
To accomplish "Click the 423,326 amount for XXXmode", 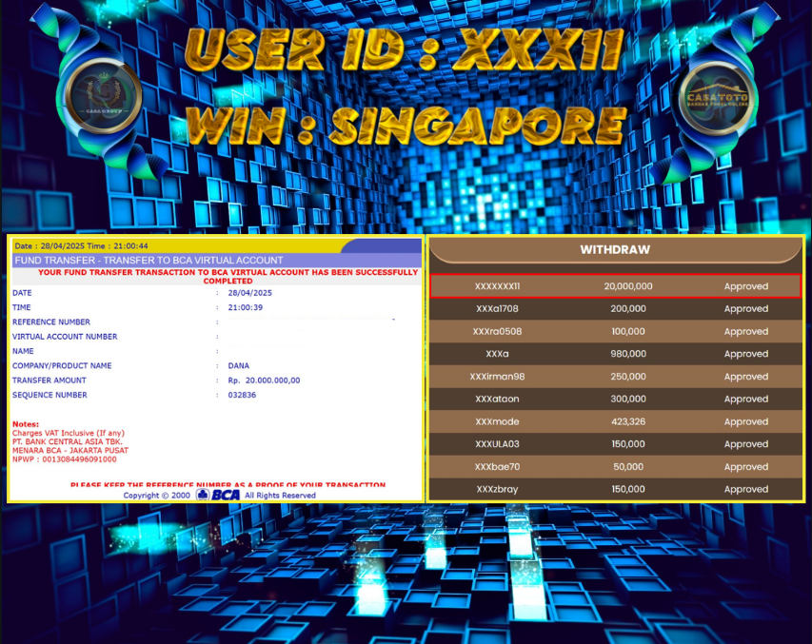I will [627, 421].
